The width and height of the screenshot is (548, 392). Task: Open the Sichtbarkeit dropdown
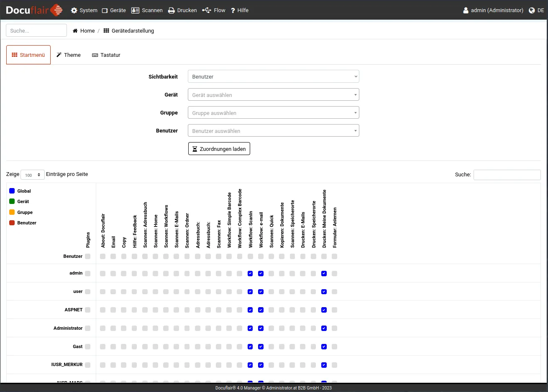pos(273,76)
